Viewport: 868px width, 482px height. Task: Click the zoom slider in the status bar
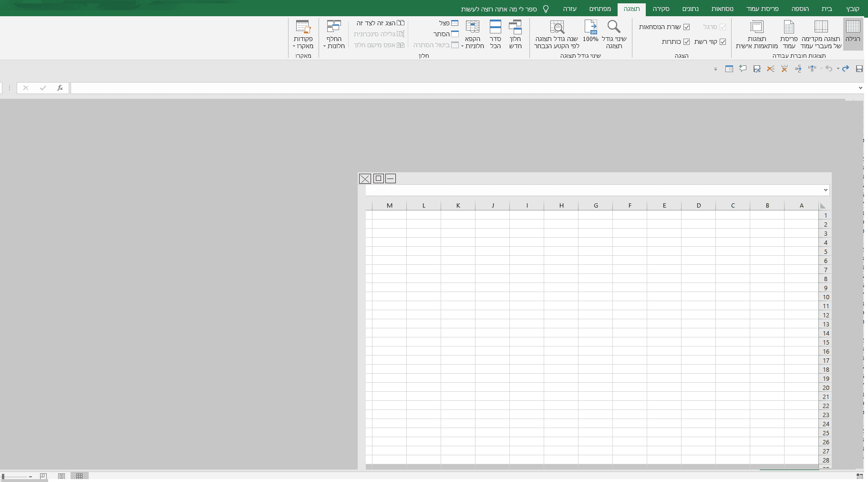pyautogui.click(x=14, y=476)
